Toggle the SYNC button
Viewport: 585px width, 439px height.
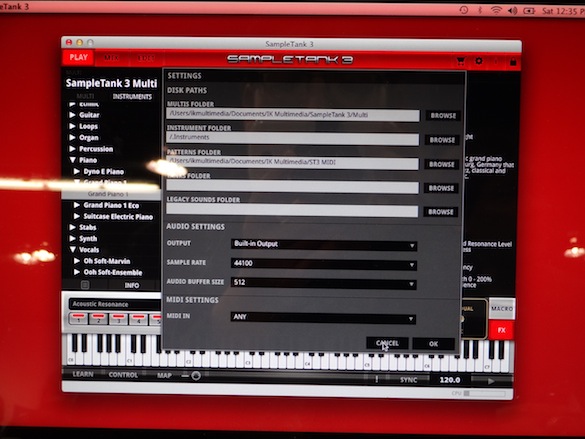[x=409, y=380]
